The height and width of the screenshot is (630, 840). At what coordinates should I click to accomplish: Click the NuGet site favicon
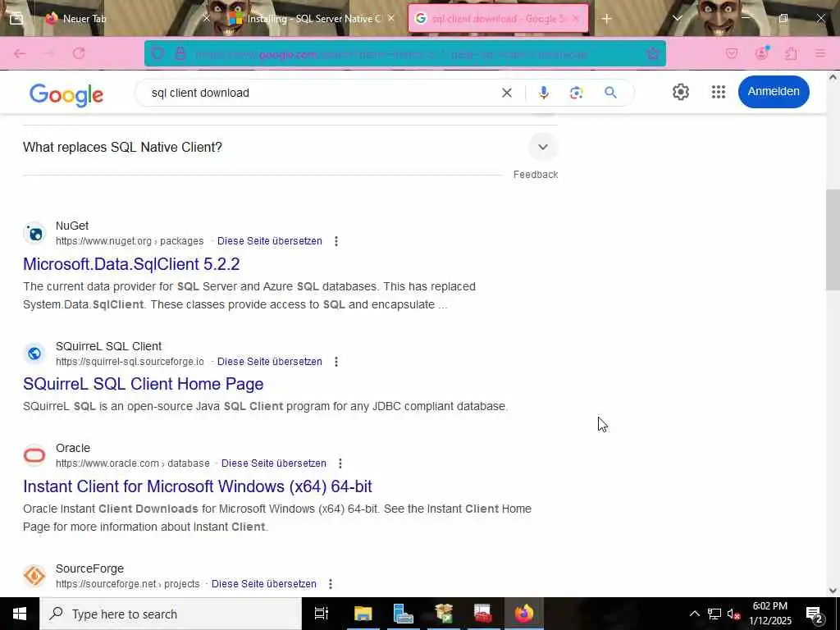[x=34, y=234]
